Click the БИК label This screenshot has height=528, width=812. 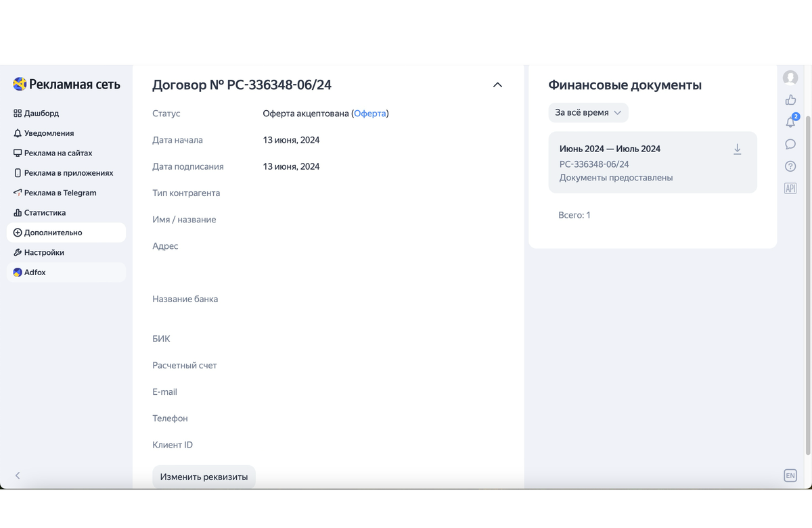coord(161,339)
